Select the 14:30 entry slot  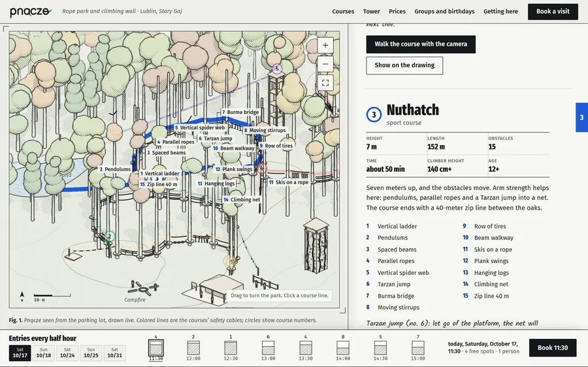tap(381, 348)
